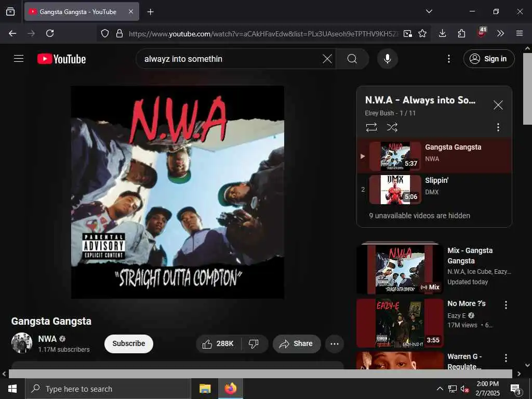This screenshot has width=532, height=399.
Task: Open the taskbar clock and date
Action: pyautogui.click(x=487, y=389)
